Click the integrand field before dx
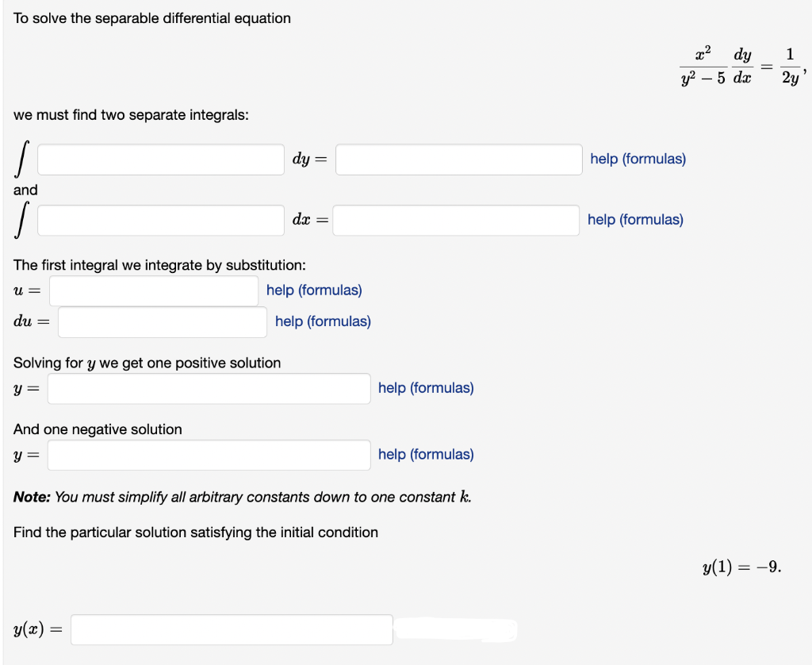Screen dimensions: 812x665 (x=160, y=220)
